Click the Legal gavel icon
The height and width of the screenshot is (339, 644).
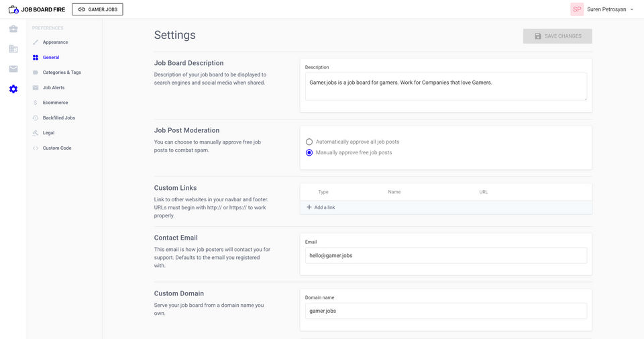(x=36, y=133)
